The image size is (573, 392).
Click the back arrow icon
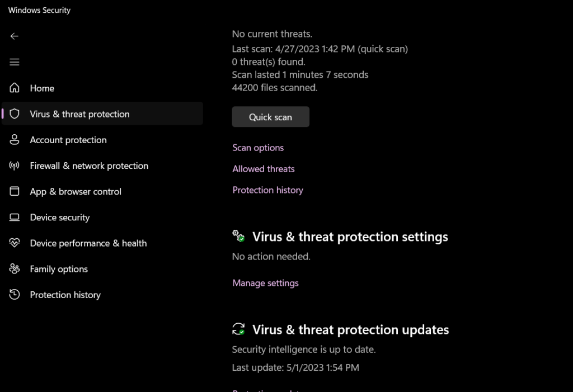tap(15, 36)
